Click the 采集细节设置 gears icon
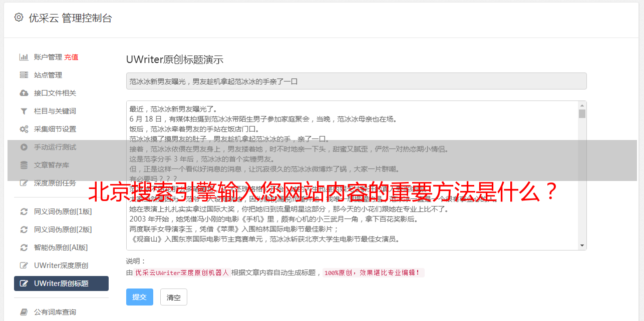 point(24,129)
